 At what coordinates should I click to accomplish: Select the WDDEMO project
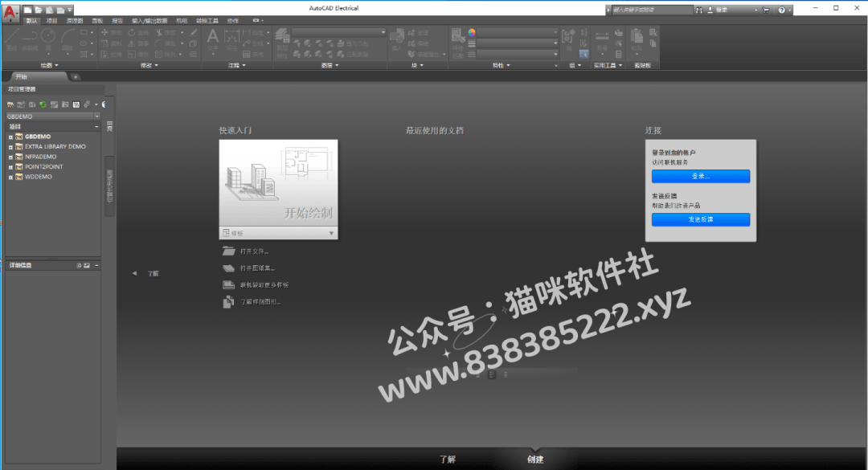point(39,177)
